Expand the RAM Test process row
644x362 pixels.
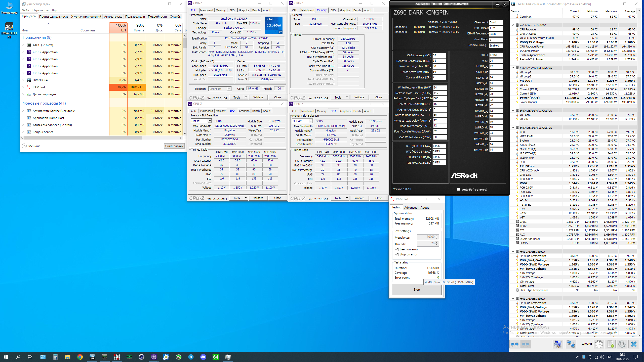(x=23, y=87)
